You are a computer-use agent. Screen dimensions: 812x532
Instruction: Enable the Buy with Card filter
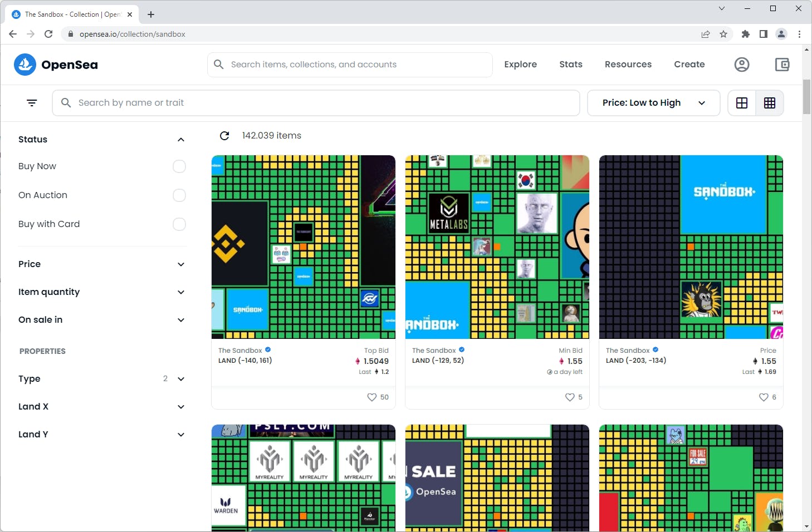point(179,224)
